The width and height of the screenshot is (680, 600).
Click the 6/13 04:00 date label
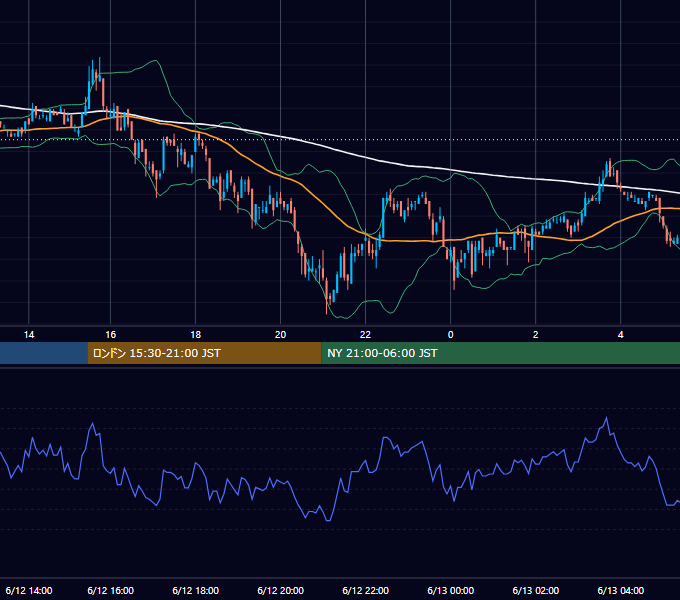click(x=621, y=590)
